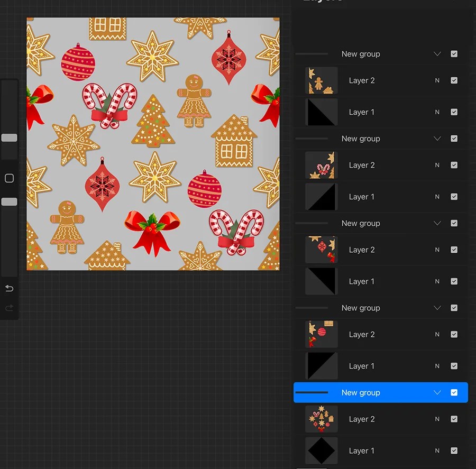476x469 pixels.
Task: Collapse the topmost New group with its chevron
Action: (437, 53)
